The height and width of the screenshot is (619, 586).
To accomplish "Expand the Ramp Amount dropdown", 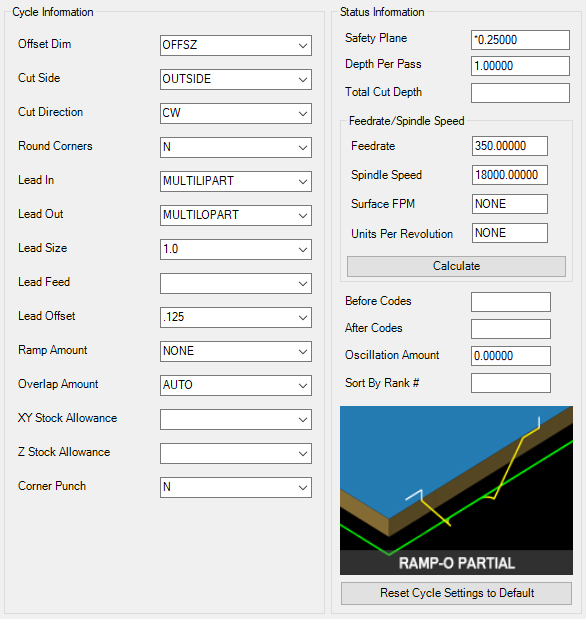I will coord(236,351).
